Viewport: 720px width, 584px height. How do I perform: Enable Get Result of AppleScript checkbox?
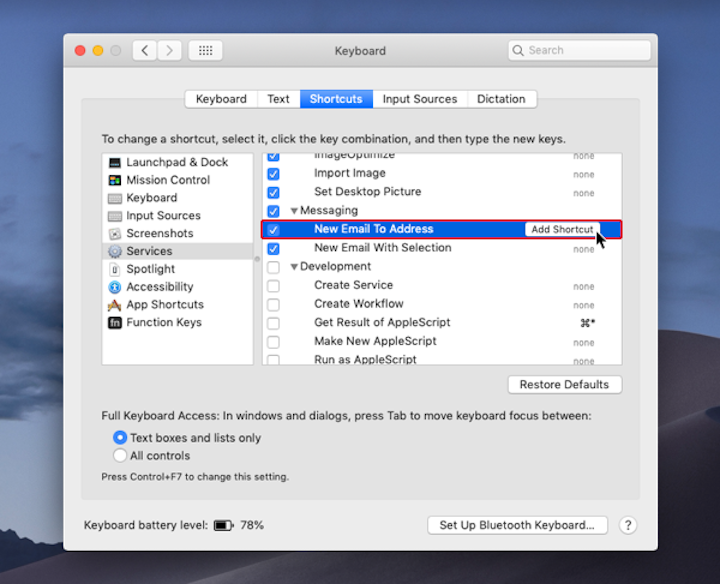tap(273, 323)
